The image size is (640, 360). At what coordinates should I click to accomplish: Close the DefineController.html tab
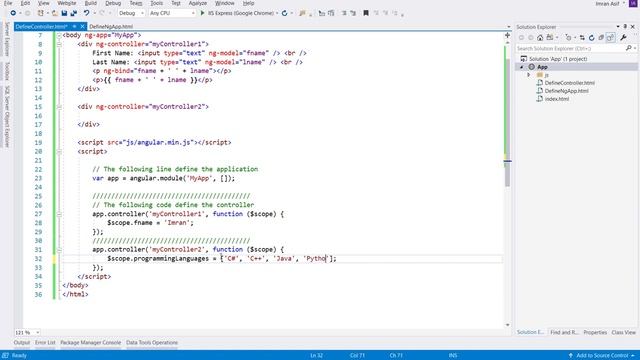(82, 27)
